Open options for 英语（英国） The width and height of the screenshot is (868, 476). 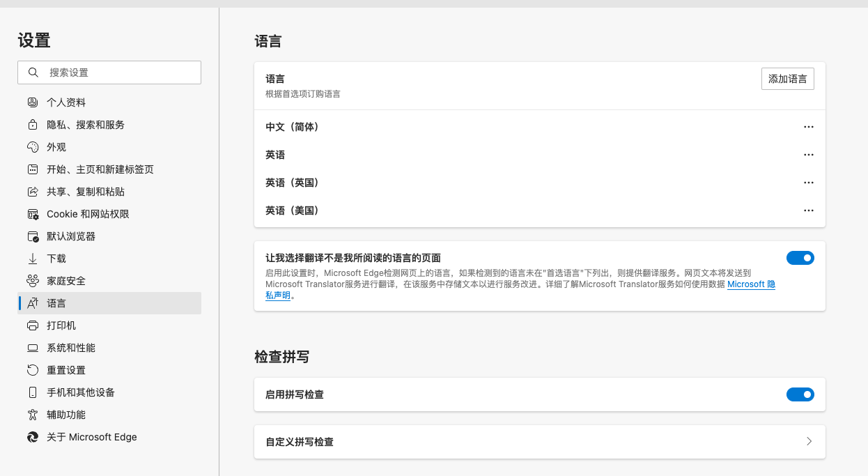click(x=809, y=182)
